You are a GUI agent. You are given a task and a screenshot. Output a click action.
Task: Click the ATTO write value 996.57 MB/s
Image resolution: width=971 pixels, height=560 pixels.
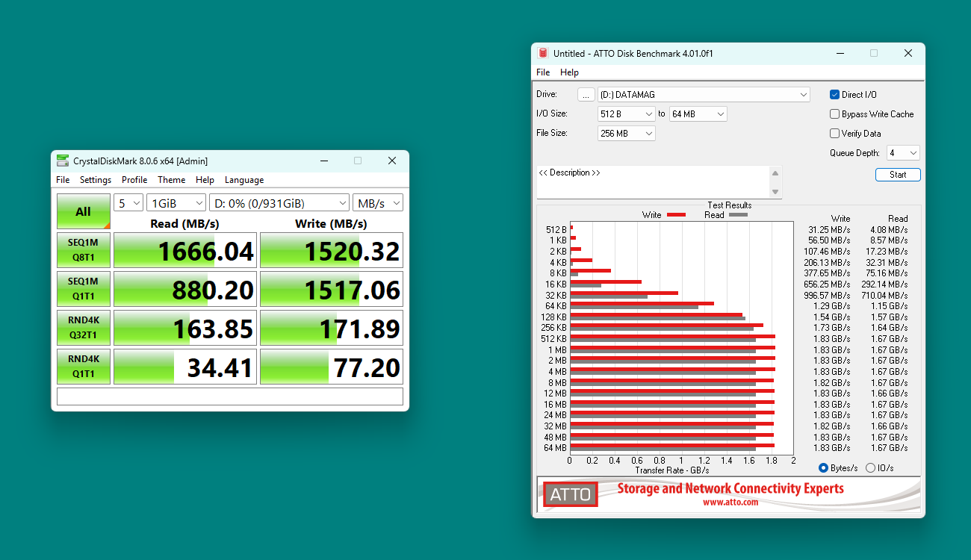pyautogui.click(x=827, y=295)
